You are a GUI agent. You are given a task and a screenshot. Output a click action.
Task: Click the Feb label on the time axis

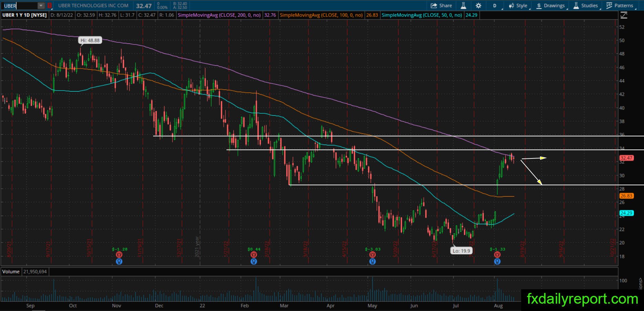click(244, 305)
